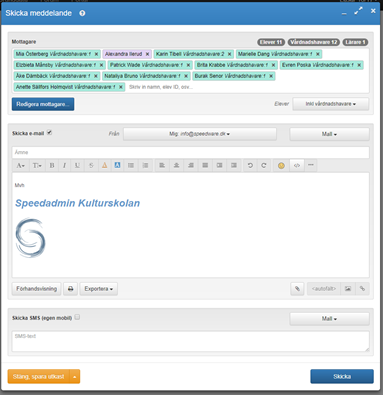Insert an image into message
This screenshot has height=395, width=383.
pyautogui.click(x=348, y=289)
